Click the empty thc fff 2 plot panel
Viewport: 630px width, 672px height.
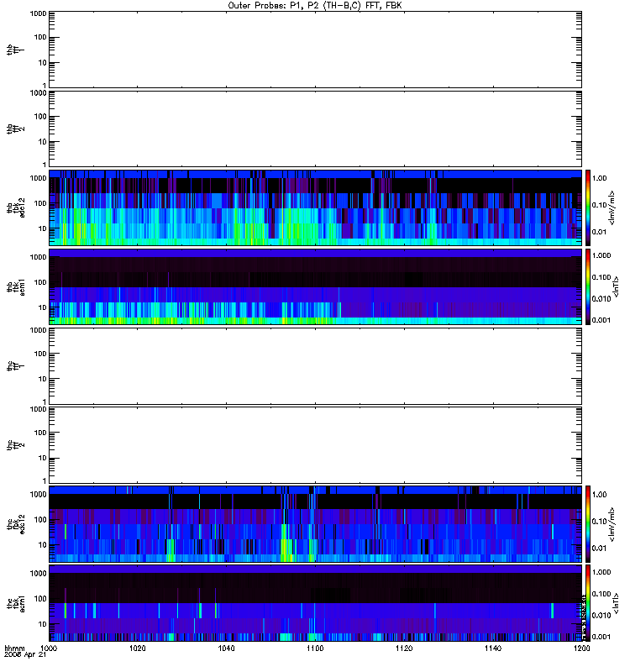(315, 445)
